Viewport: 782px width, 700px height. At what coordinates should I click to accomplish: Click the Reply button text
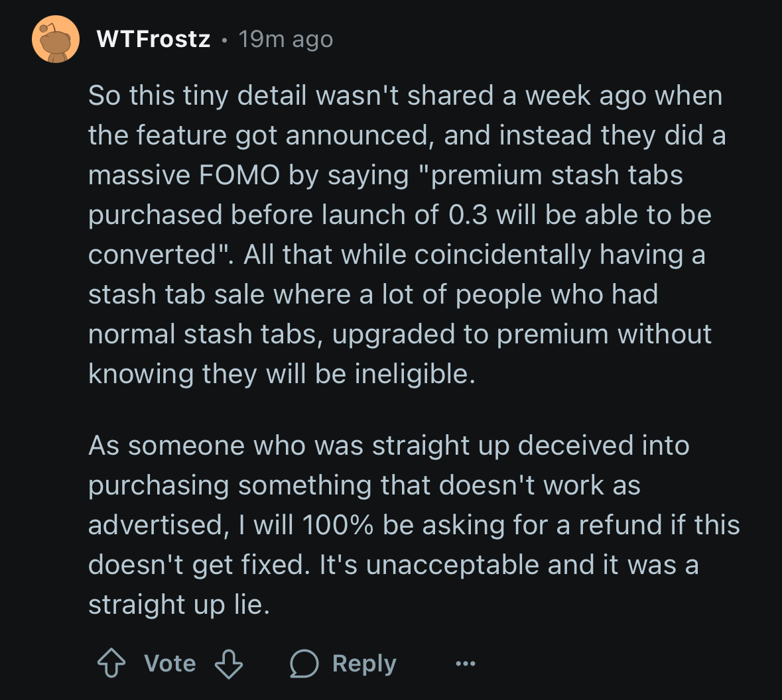(364, 664)
